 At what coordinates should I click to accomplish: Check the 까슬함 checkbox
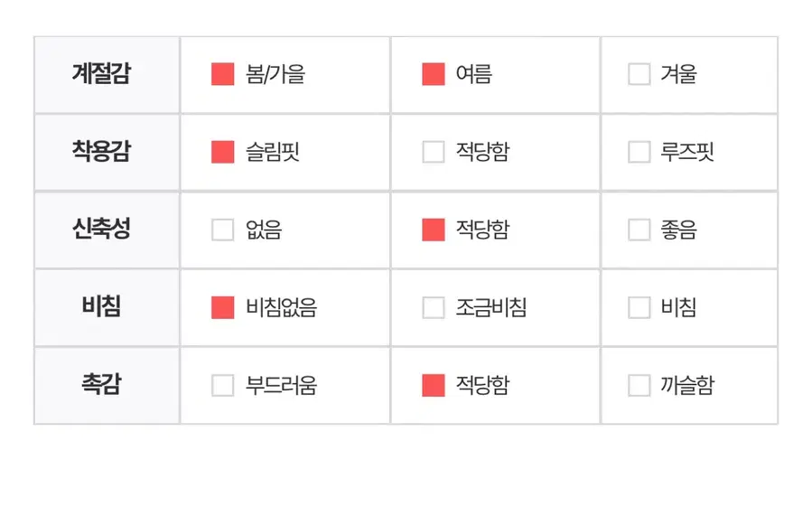point(639,385)
